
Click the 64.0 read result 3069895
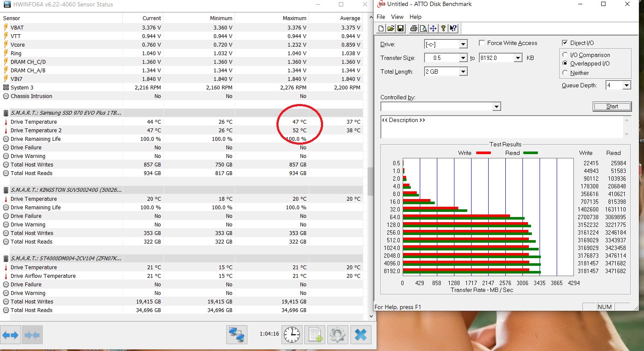[615, 217]
